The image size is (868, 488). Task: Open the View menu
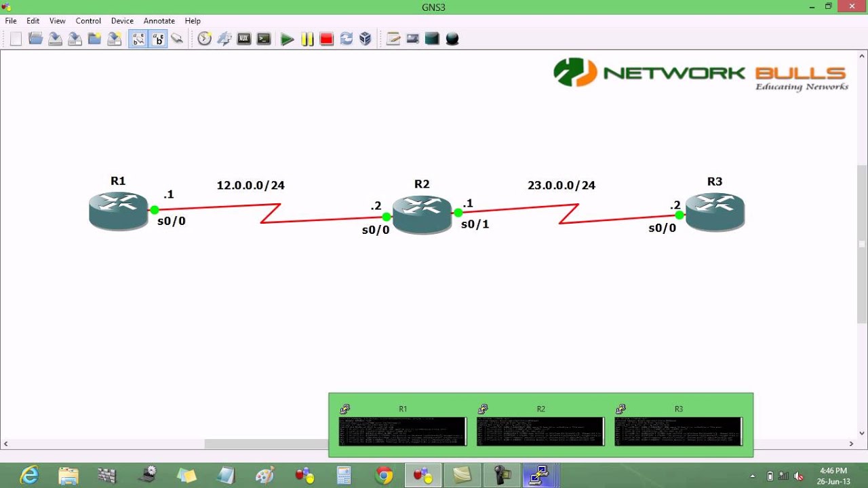pos(58,21)
